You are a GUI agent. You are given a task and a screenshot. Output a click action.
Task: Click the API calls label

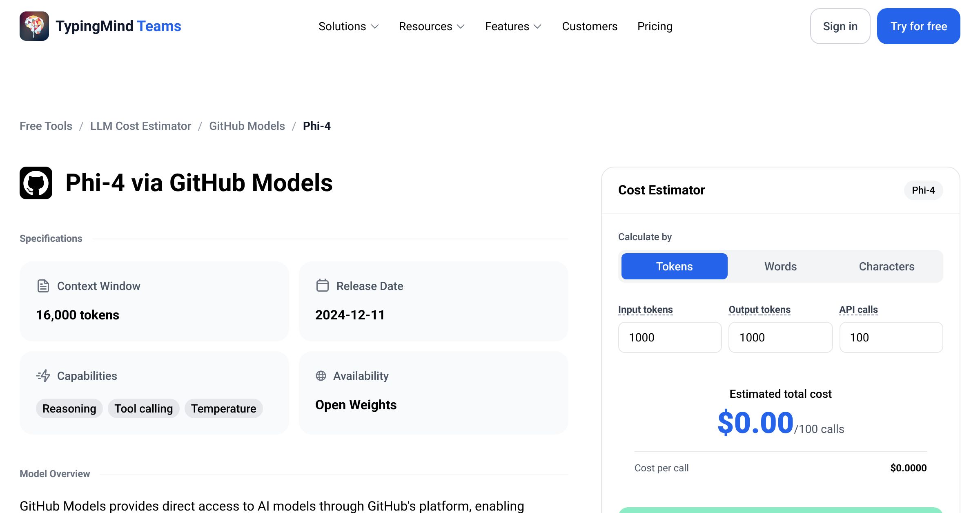click(x=859, y=310)
